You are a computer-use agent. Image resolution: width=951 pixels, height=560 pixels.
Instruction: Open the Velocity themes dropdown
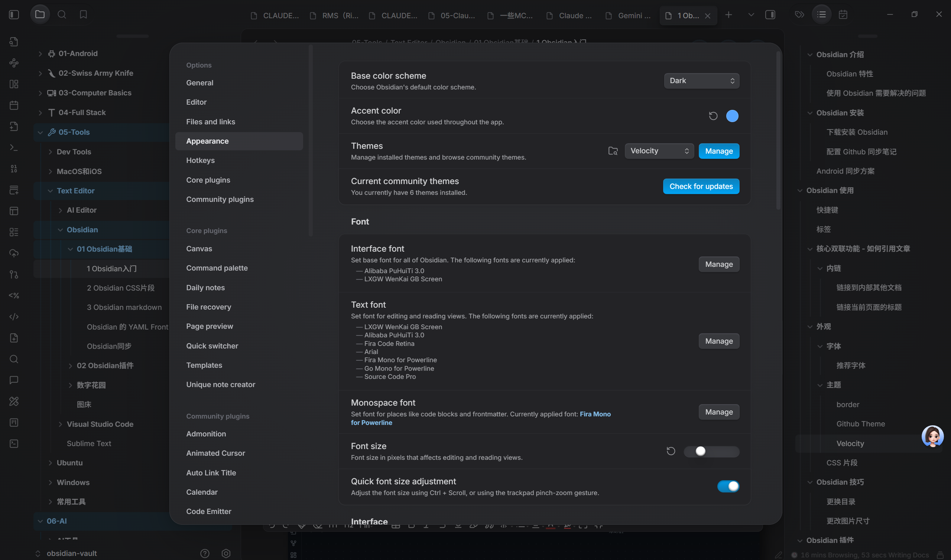[659, 151]
